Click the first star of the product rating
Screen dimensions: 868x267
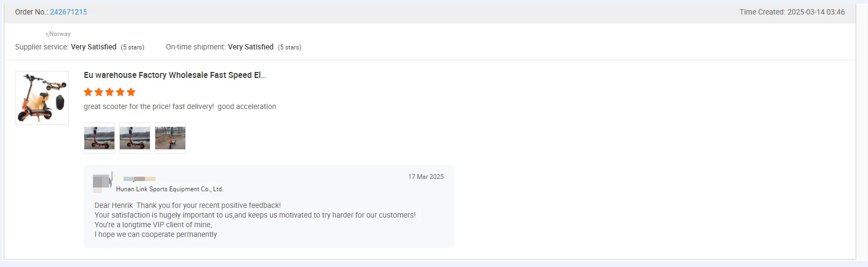pyautogui.click(x=88, y=92)
